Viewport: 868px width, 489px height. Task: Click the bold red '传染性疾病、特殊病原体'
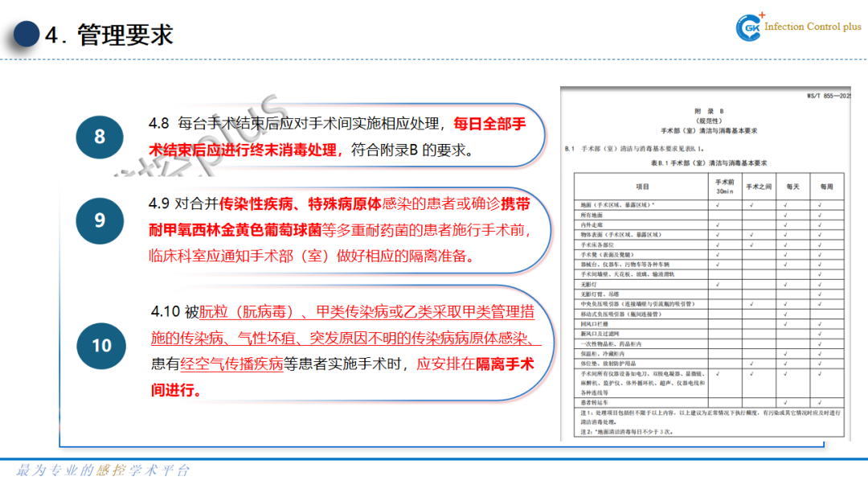(x=300, y=203)
